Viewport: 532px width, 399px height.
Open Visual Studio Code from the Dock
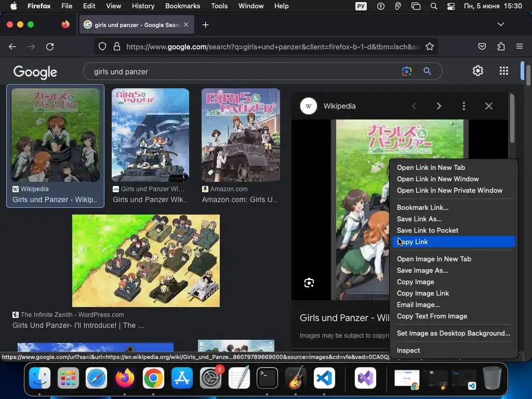coord(324,378)
